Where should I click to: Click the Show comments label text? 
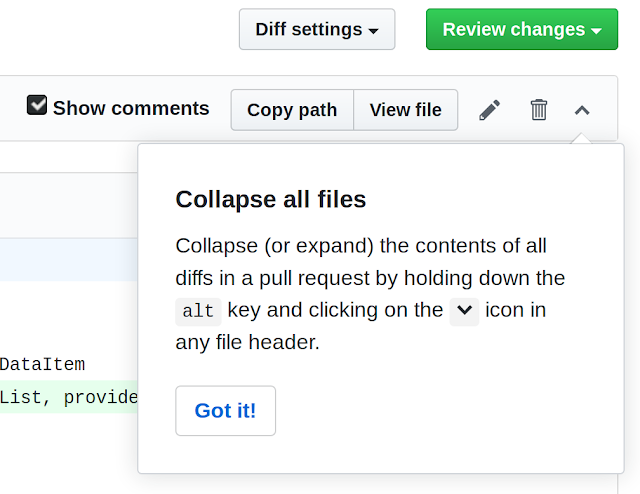[x=131, y=108]
